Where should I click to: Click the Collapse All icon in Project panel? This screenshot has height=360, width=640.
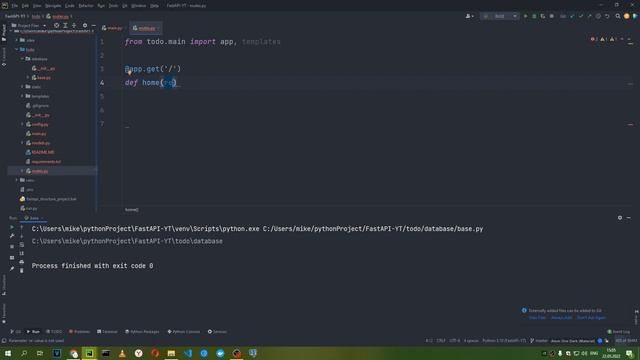74,25
